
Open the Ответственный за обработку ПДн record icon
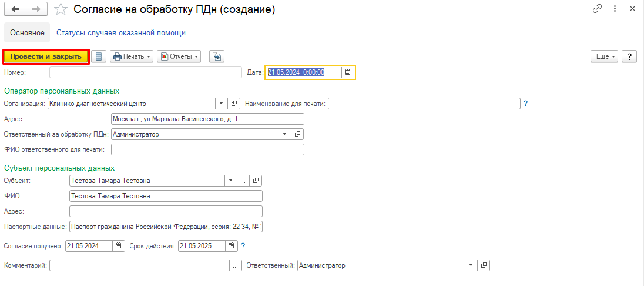(298, 134)
